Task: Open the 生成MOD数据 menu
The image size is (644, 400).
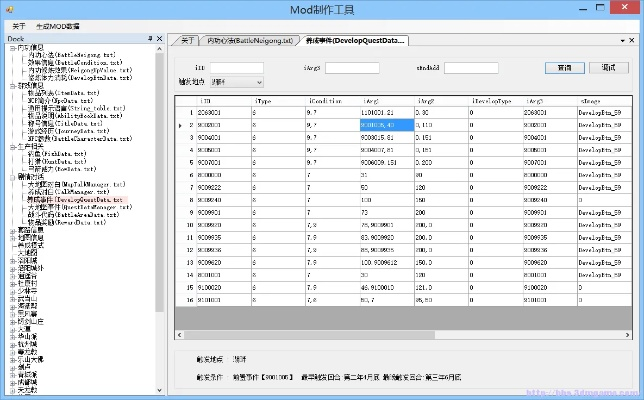Action: (x=59, y=25)
